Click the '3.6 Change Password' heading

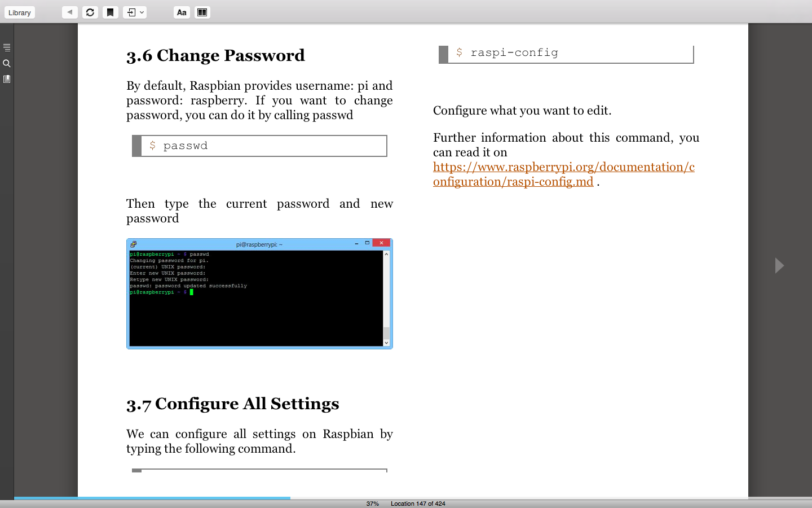pos(215,55)
